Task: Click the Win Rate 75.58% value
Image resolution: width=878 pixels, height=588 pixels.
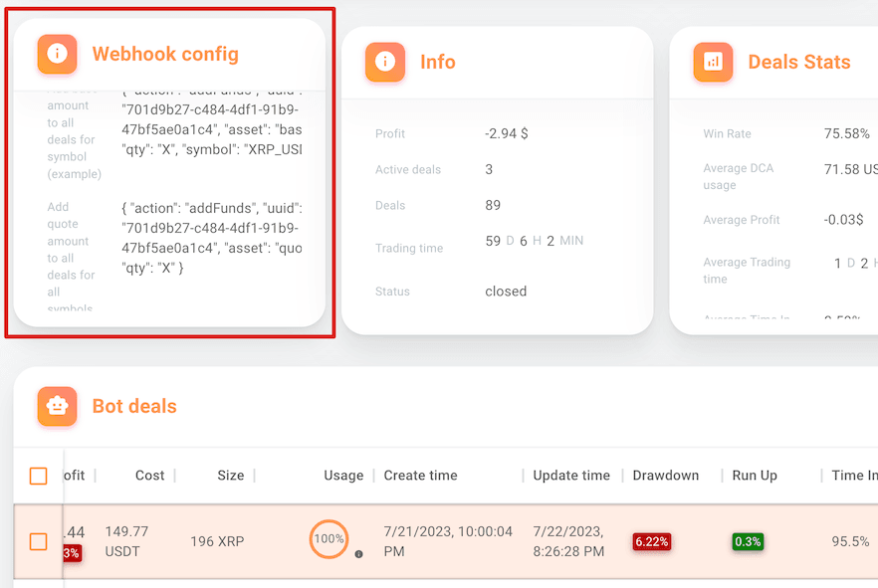Action: [x=845, y=133]
